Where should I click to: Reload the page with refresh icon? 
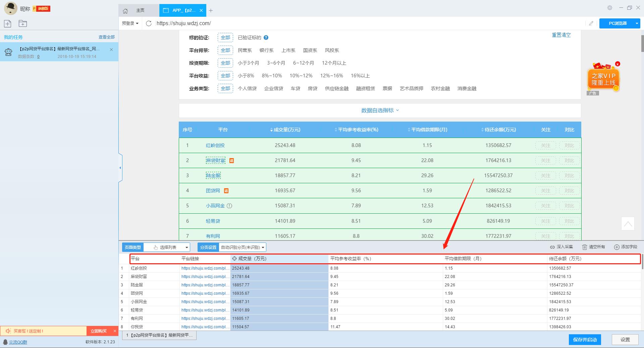coord(149,23)
